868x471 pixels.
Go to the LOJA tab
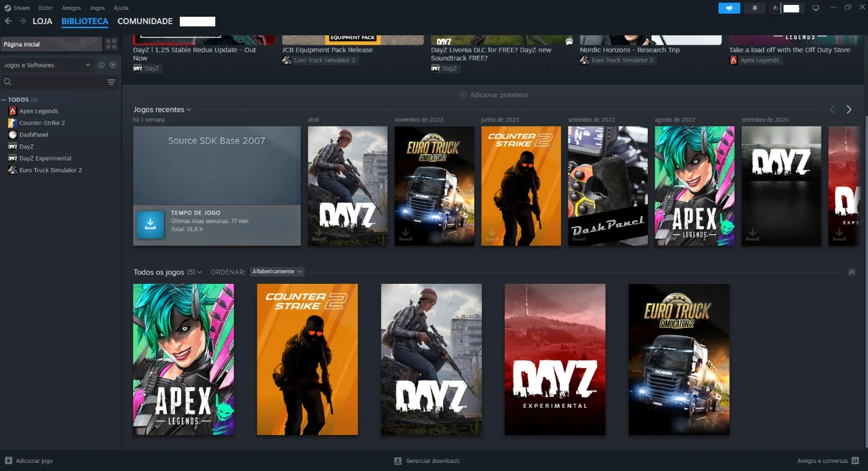coord(42,21)
